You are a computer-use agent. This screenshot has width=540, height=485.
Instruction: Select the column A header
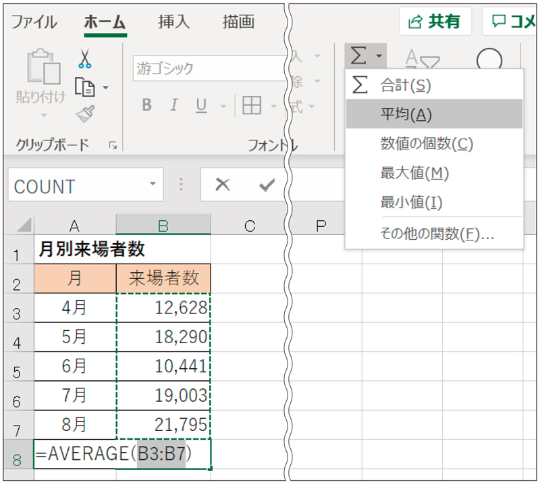tap(75, 225)
